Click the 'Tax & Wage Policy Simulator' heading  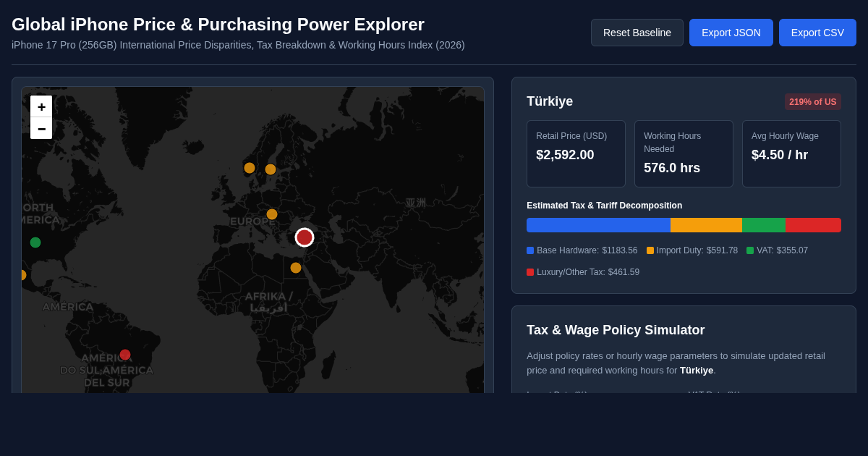[616, 330]
